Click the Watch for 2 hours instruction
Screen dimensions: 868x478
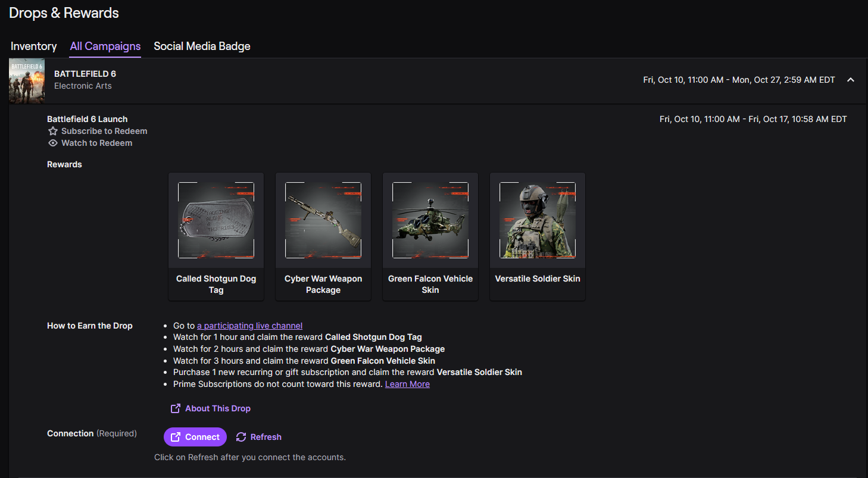click(x=309, y=349)
